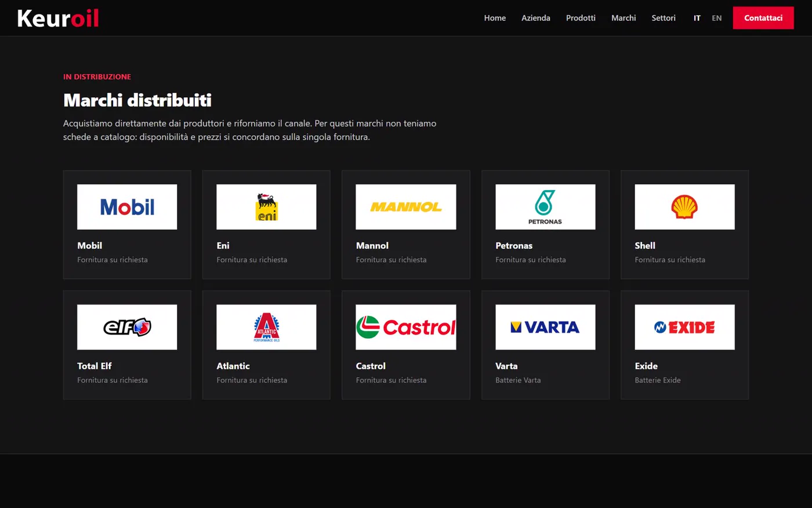Navigate to Marchi in the navbar
The height and width of the screenshot is (508, 812).
[x=623, y=18]
